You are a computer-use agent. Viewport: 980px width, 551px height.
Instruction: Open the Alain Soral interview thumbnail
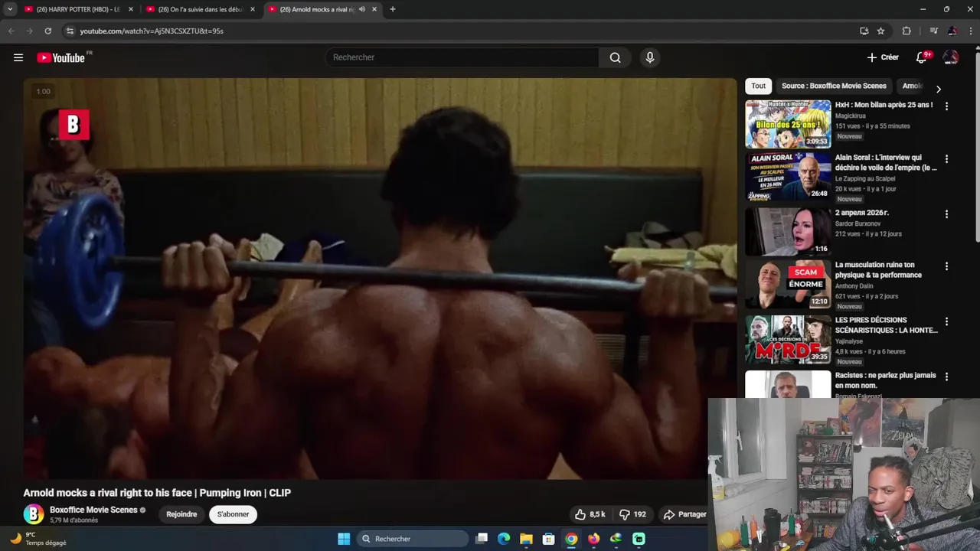[x=788, y=177]
